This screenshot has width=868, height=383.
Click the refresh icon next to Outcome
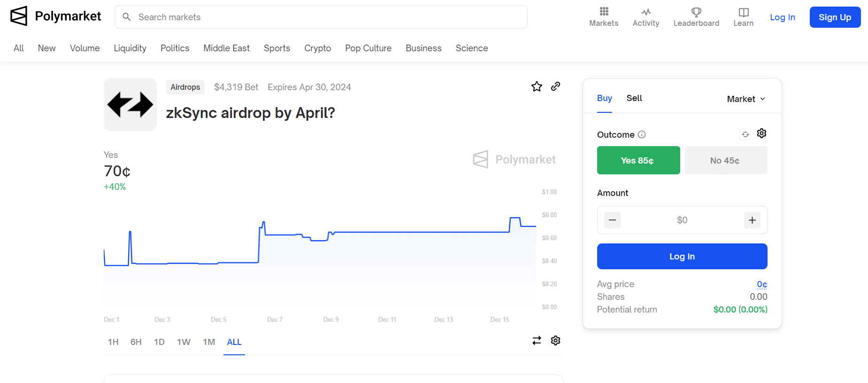pos(745,134)
